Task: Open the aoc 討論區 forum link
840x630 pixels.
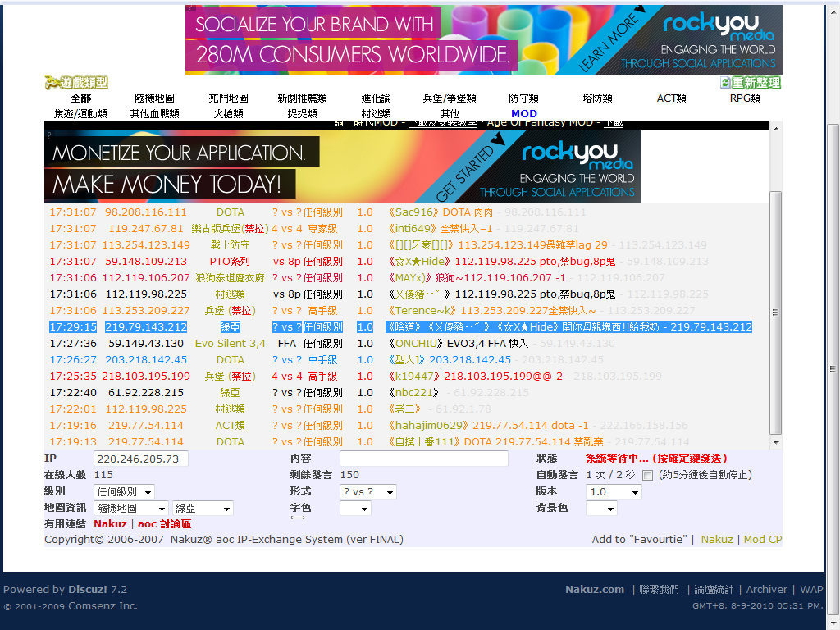Action: pos(164,524)
